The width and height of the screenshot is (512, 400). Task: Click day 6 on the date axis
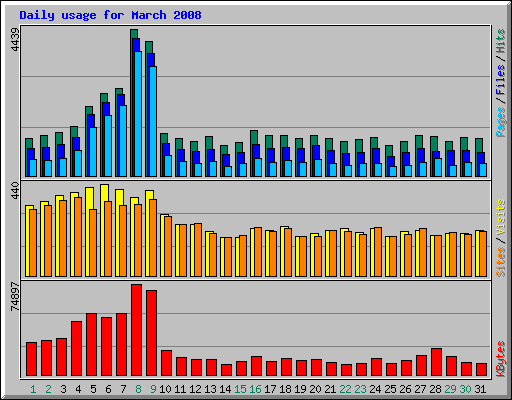[x=108, y=389]
